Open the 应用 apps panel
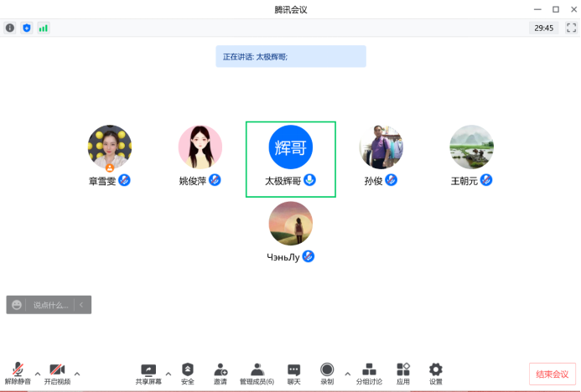Image resolution: width=581 pixels, height=392 pixels. coord(403,374)
